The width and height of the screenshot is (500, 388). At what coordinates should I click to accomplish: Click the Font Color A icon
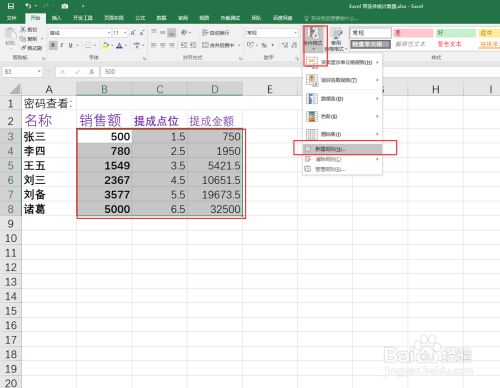pos(119,45)
